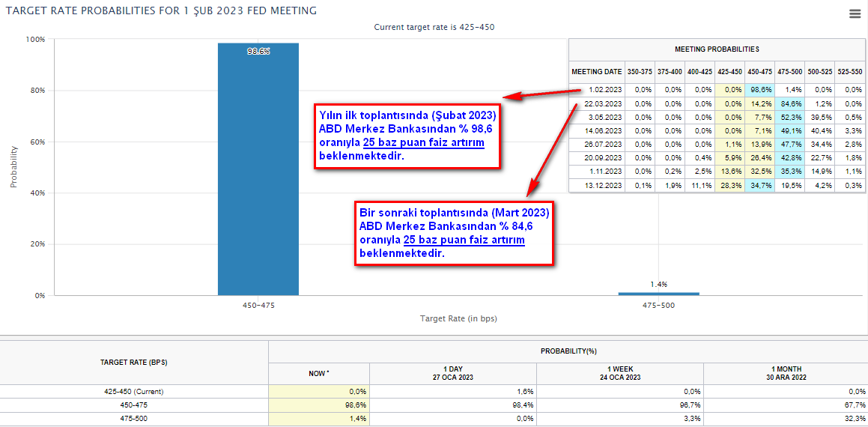Viewport: 868px width, 427px height.
Task: Click the 13,9% cell in the 26.07.2023 row
Action: [x=759, y=145]
